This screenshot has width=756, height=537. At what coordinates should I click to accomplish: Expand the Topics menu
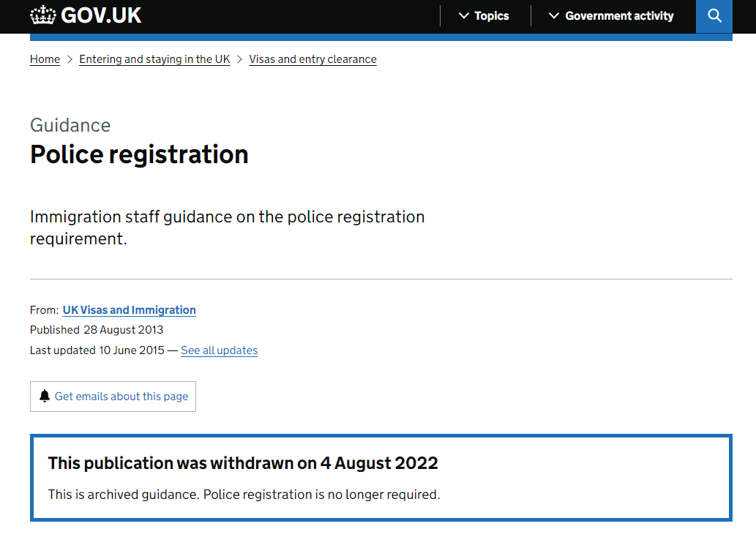(x=484, y=16)
